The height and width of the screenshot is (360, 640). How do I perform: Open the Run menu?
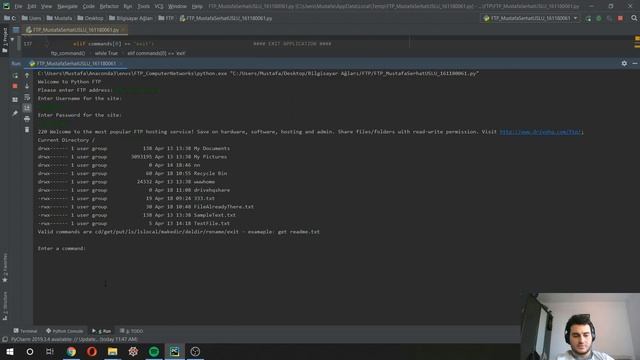point(128,7)
